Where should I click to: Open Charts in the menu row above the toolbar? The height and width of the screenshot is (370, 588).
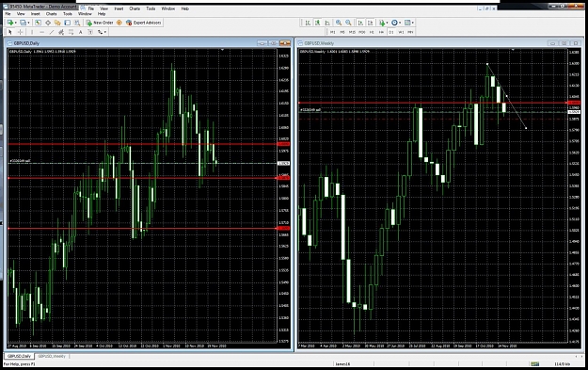(51, 14)
